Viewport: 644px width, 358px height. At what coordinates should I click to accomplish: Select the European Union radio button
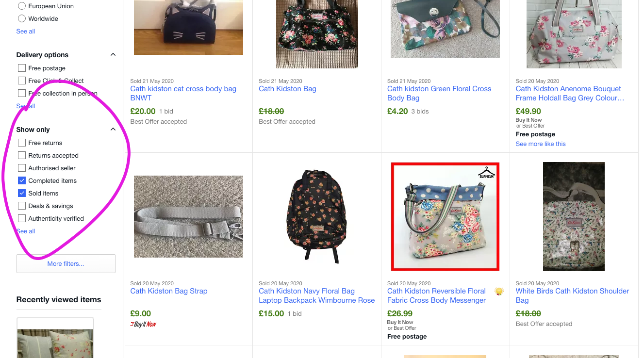pos(21,6)
